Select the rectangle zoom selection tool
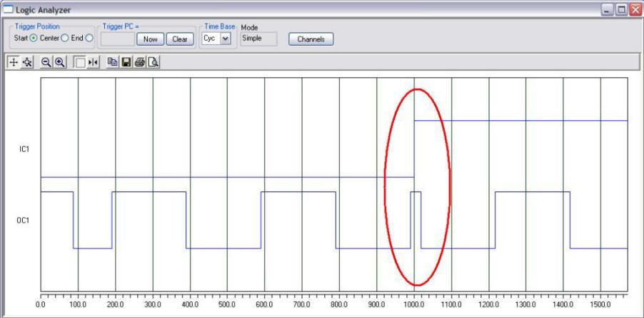 click(x=80, y=62)
